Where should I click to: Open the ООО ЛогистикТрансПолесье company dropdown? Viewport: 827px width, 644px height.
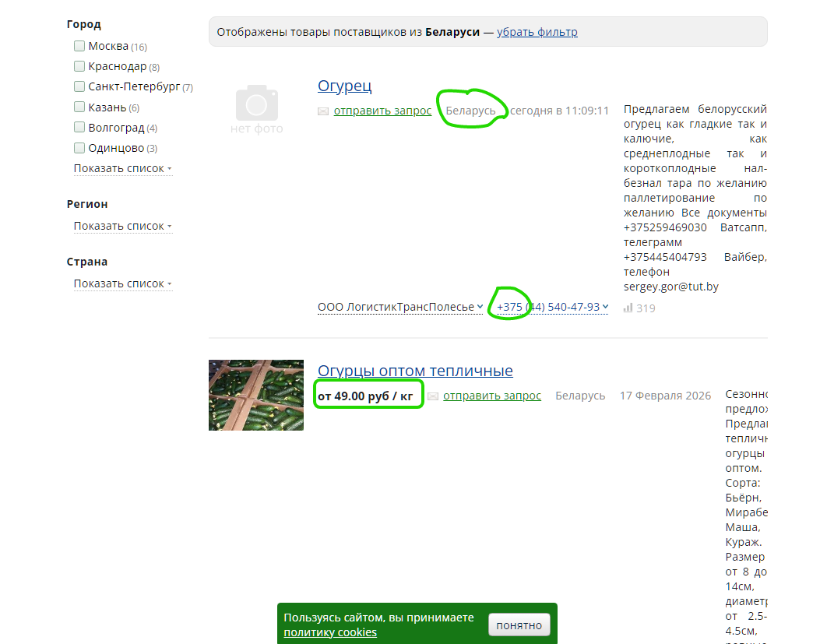[x=400, y=307]
